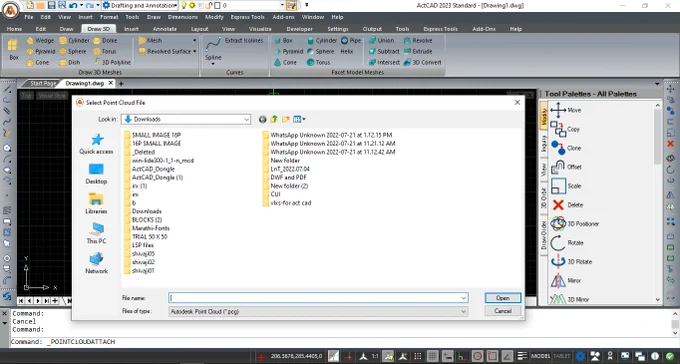Image resolution: width=680 pixels, height=364 pixels.
Task: Select Scale in Tool Palettes
Action: click(566, 186)
